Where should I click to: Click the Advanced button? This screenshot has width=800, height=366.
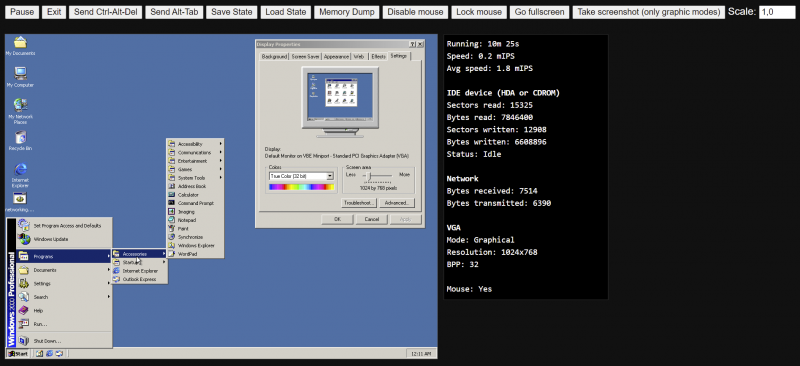pos(397,203)
